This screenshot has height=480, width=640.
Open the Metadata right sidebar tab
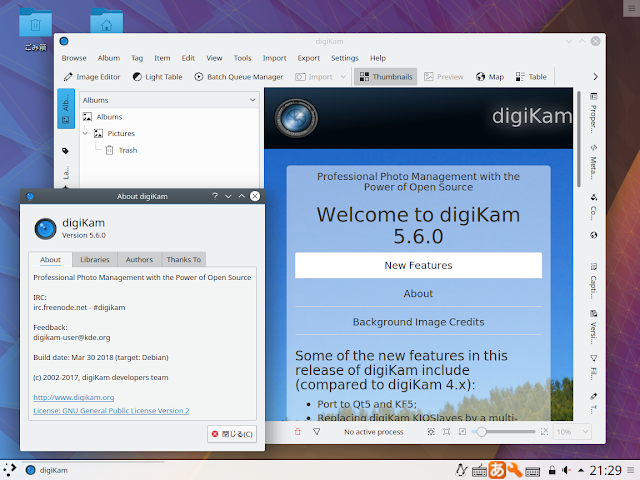click(x=593, y=162)
